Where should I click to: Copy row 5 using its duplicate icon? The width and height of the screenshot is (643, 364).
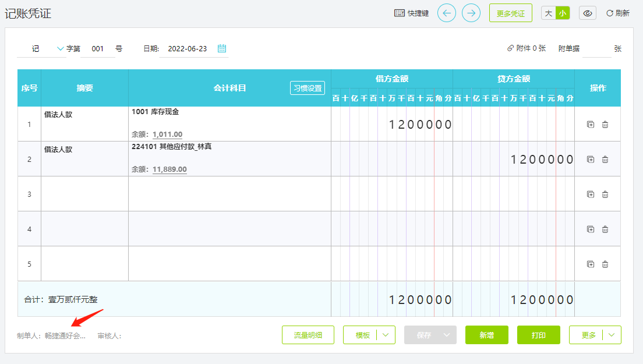(x=591, y=264)
